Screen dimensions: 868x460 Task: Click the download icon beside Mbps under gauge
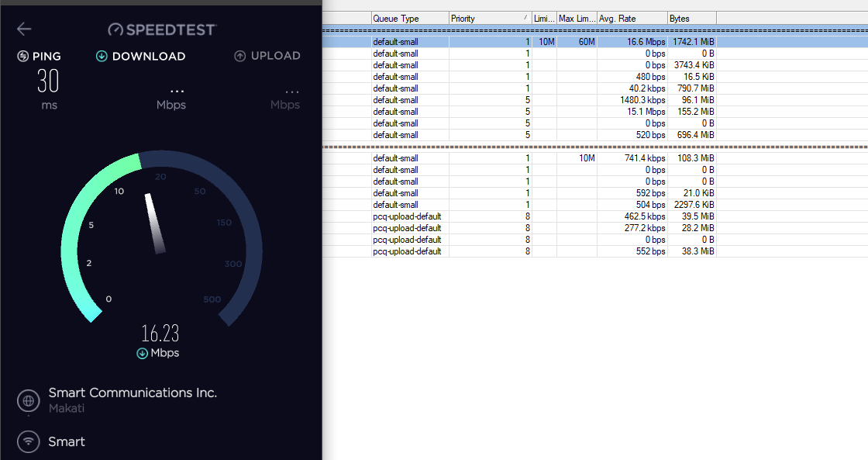pyautogui.click(x=143, y=353)
